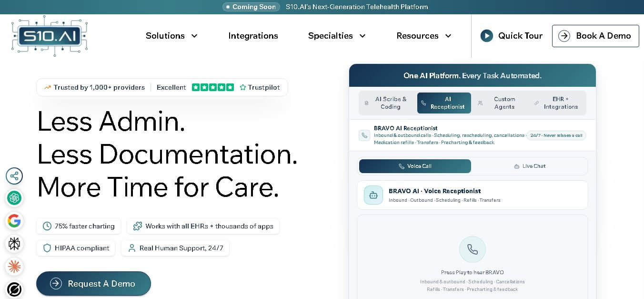Viewport: 644px width, 299px height.
Task: Click 'BRAVO AI · Voice Receptionist' title
Action: pos(434,191)
